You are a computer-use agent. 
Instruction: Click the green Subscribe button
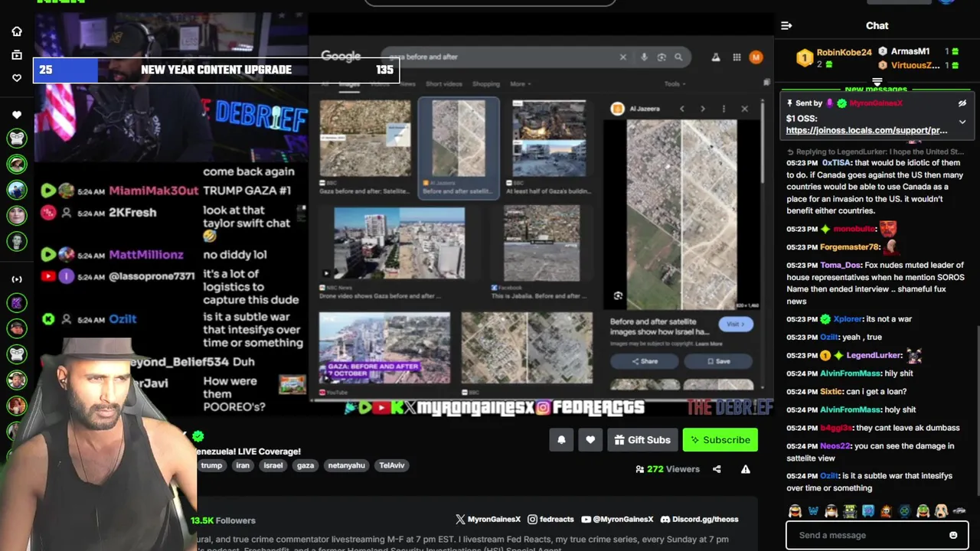pos(720,440)
